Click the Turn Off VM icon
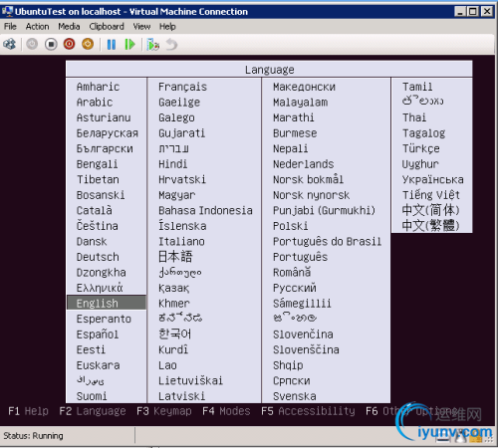Image resolution: width=498 pixels, height=448 pixels. [51, 44]
